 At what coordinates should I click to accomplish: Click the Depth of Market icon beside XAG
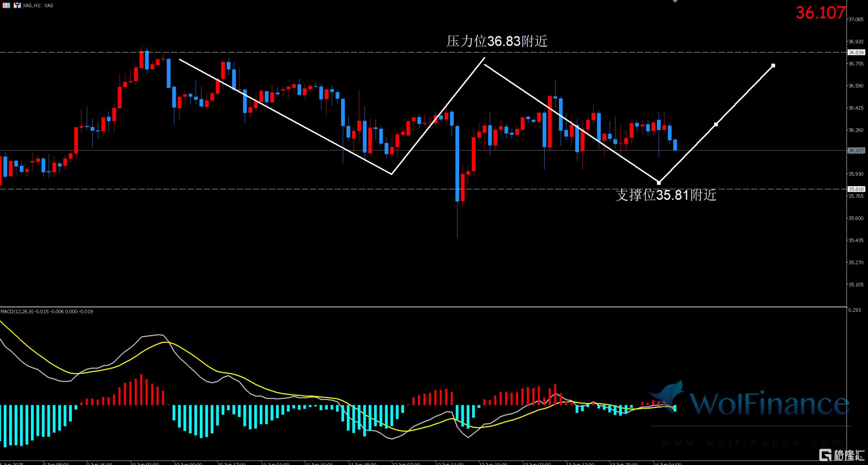(x=17, y=5)
